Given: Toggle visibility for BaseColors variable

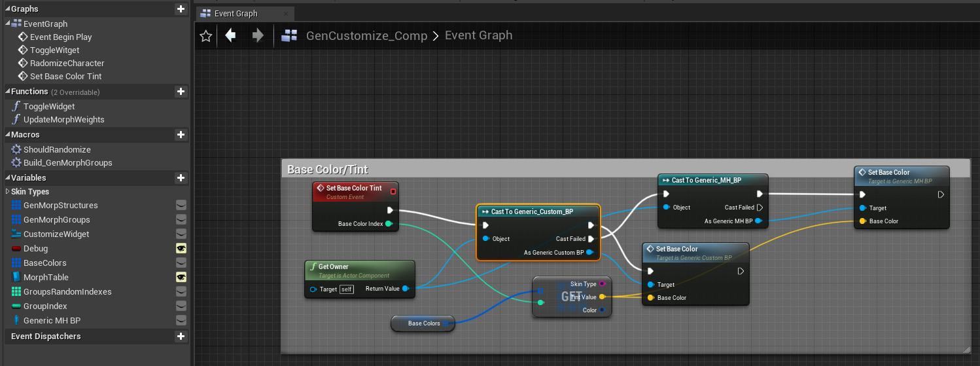Looking at the screenshot, I should (181, 263).
